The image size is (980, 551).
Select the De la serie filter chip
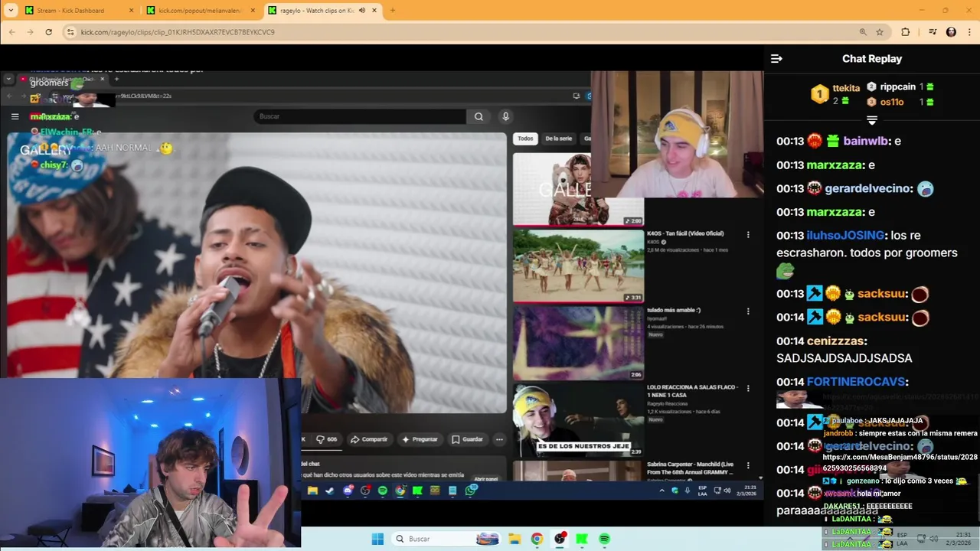pos(559,139)
